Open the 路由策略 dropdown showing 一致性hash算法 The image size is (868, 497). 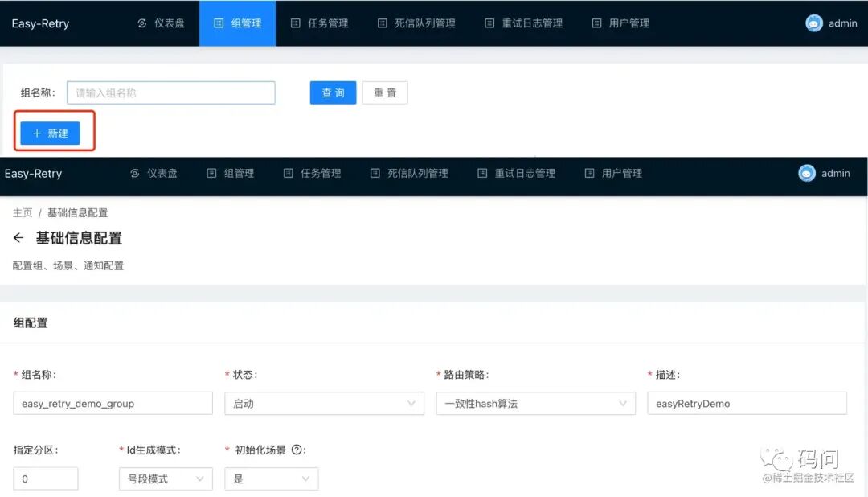(x=536, y=404)
